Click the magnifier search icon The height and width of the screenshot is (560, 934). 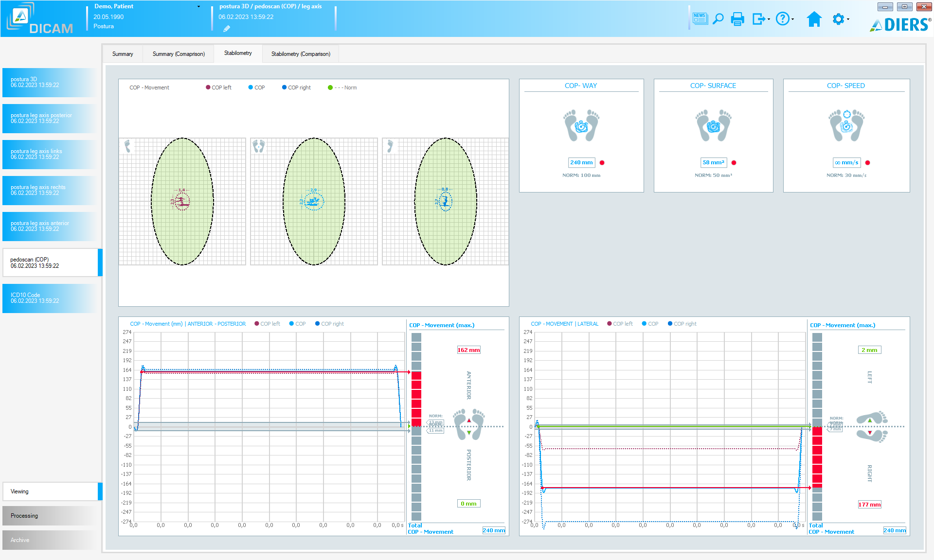pos(718,19)
